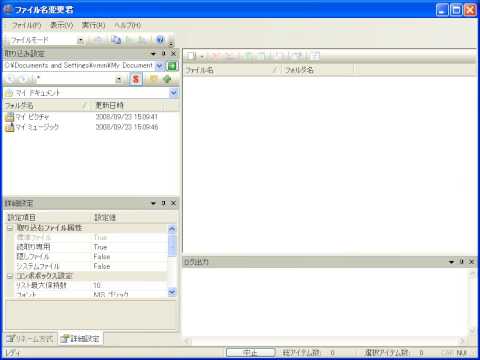The width and height of the screenshot is (480, 360).
Task: Click the red X delete icon in file list toolbar
Action: point(215,56)
